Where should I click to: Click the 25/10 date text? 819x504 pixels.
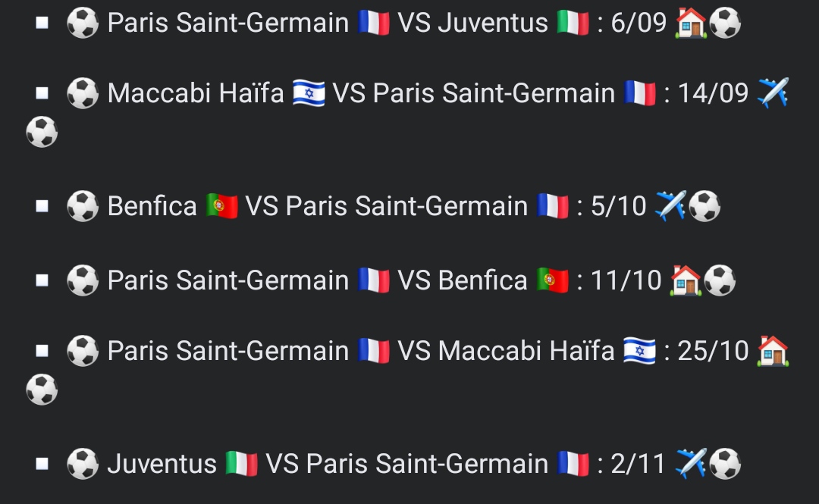click(x=712, y=351)
